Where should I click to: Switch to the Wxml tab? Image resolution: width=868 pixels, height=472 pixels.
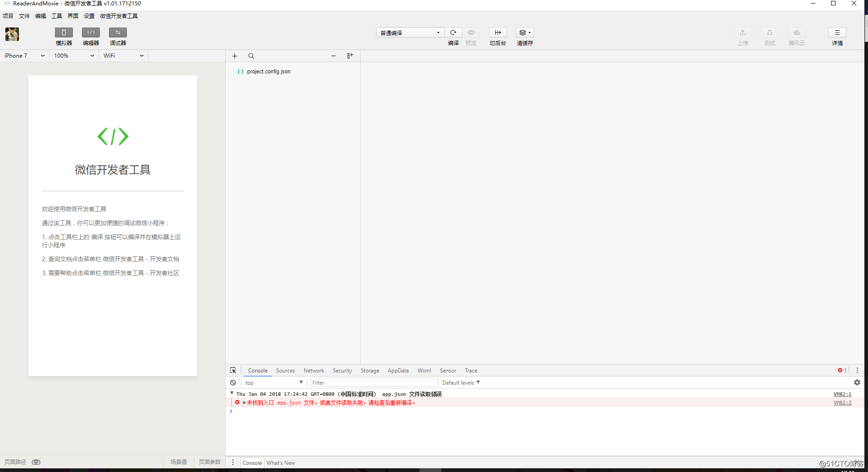tap(424, 371)
